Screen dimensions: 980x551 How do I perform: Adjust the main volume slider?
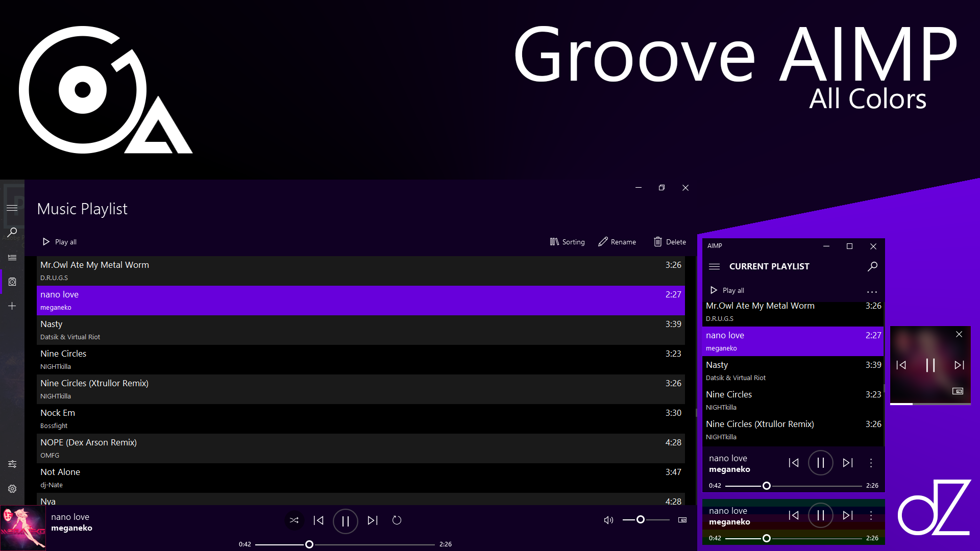tap(640, 520)
